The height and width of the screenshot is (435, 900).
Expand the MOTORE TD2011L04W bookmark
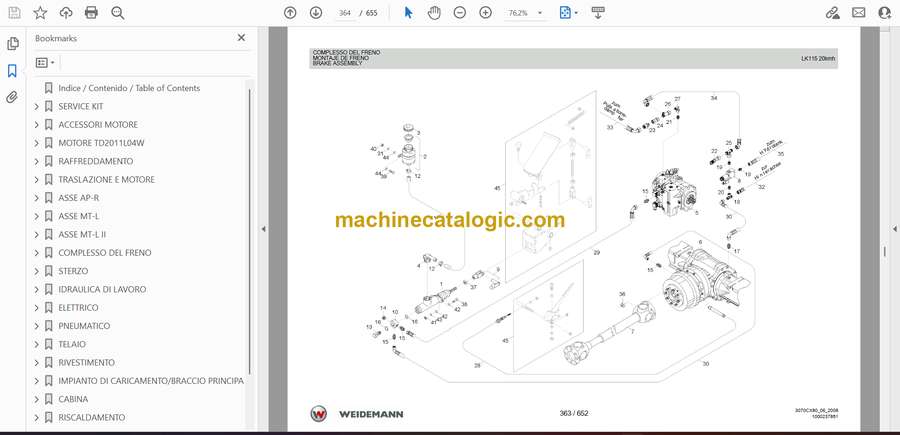37,143
